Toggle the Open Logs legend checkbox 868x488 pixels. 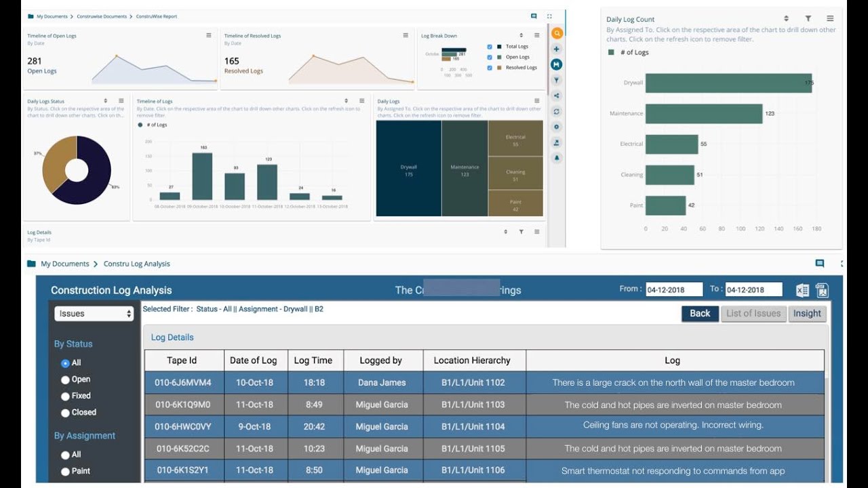[490, 57]
